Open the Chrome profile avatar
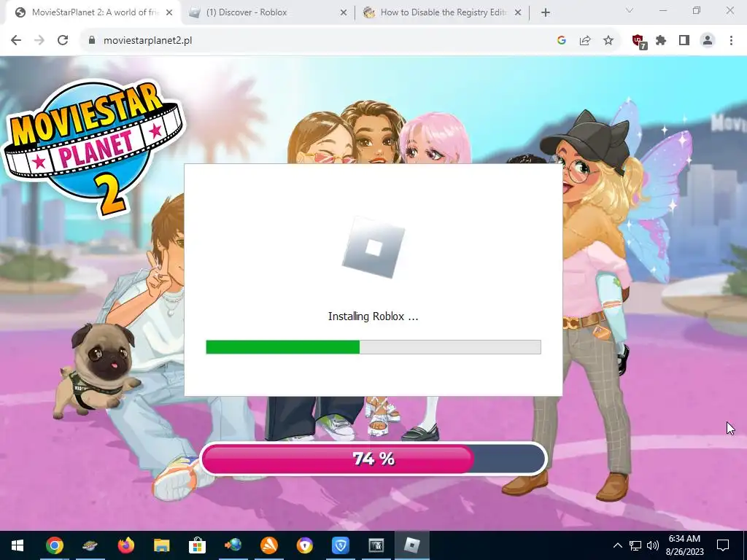Screen dimensions: 747x560 [708, 41]
